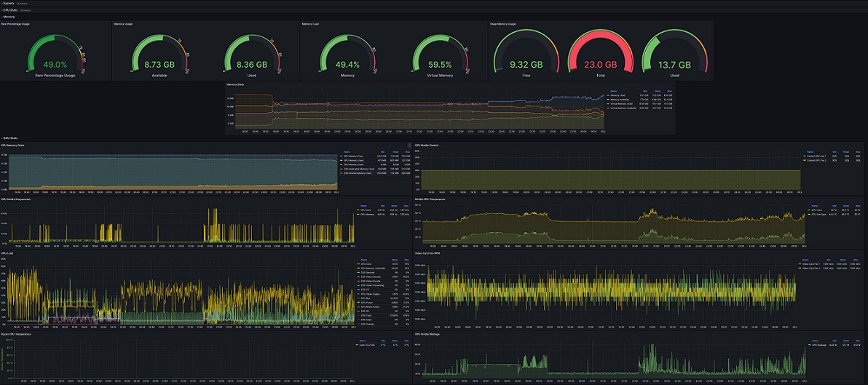
Task: Toggle GPU Core series in Nvidia Frequencies legend
Action: tap(366, 210)
